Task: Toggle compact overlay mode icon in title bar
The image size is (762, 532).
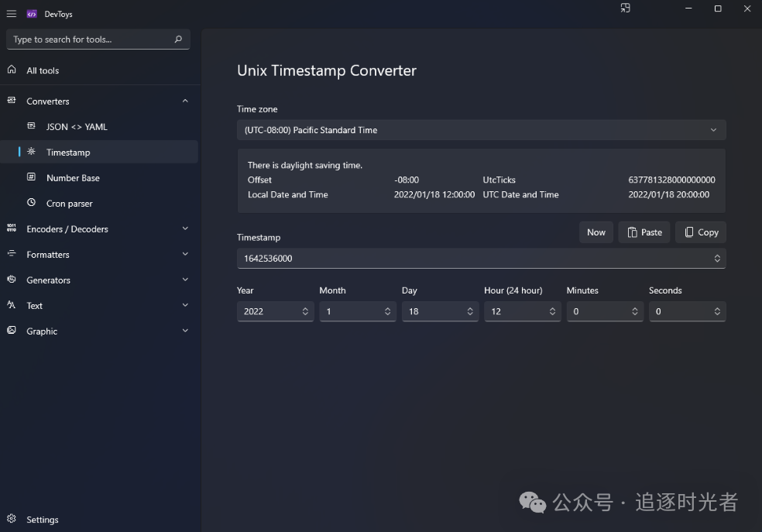Action: [625, 9]
